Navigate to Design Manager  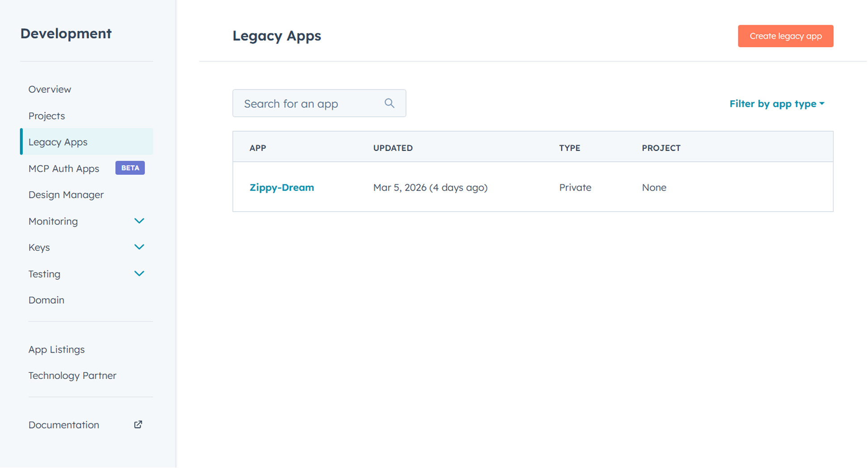[66, 194]
